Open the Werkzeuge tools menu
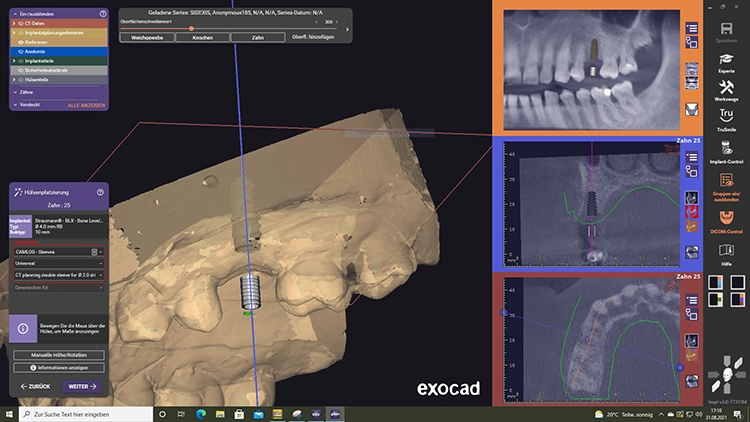Screen dimensions: 750x422 (x=726, y=87)
